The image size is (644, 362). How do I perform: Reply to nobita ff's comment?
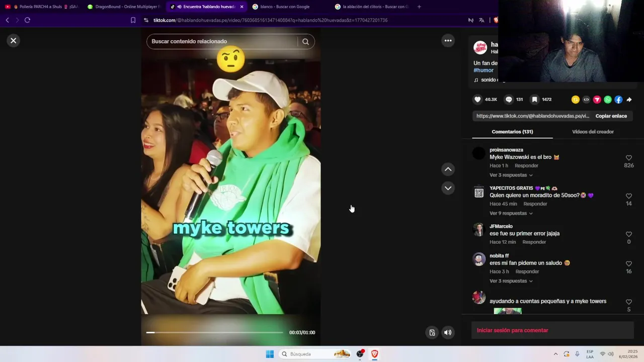click(527, 272)
